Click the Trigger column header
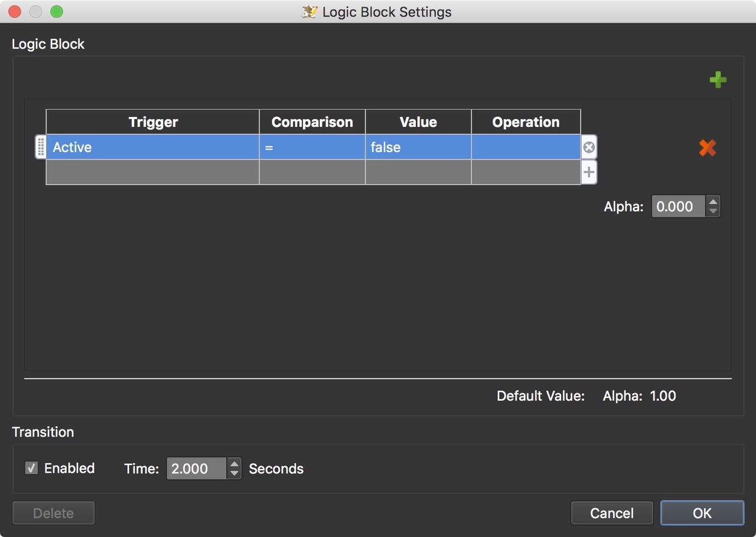 [x=153, y=122]
